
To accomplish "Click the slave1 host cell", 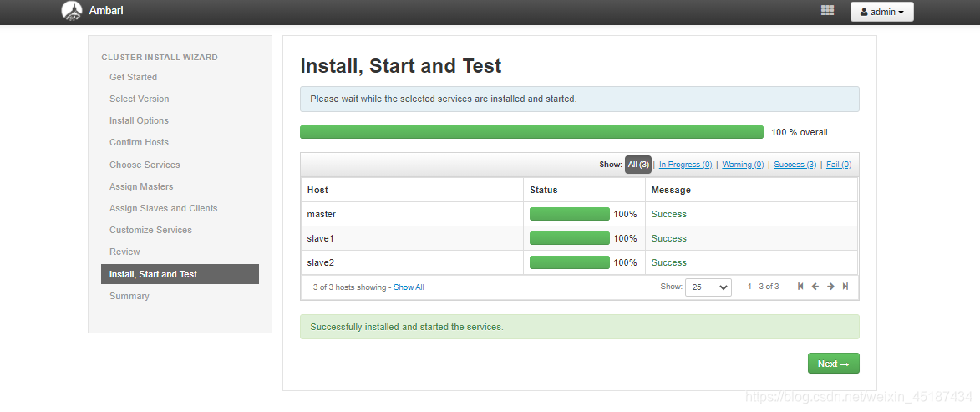I will click(412, 238).
